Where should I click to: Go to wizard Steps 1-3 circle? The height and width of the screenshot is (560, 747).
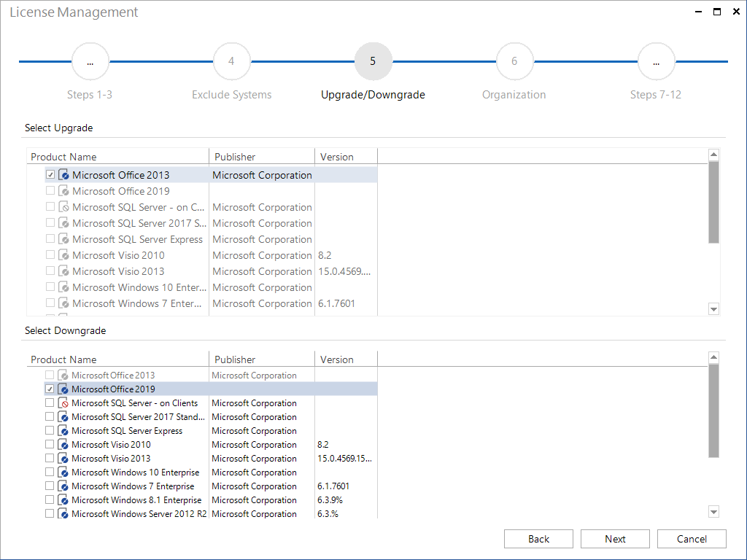(x=90, y=61)
